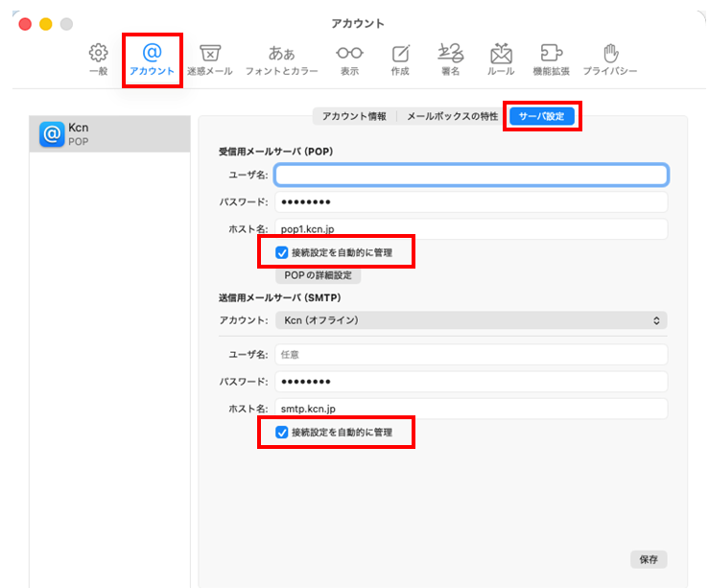The width and height of the screenshot is (709, 588).
Task: Open フォントとカラー fonts and colors pane
Action: [x=281, y=59]
